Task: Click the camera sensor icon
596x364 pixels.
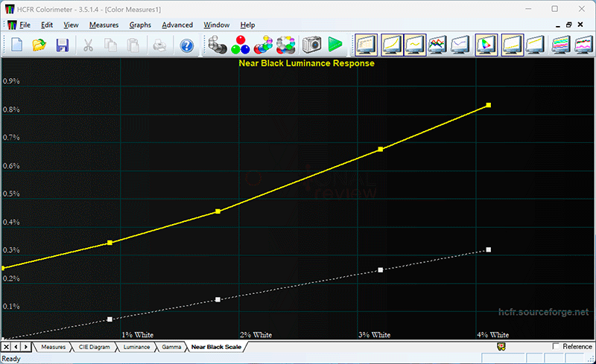Action: click(x=311, y=45)
